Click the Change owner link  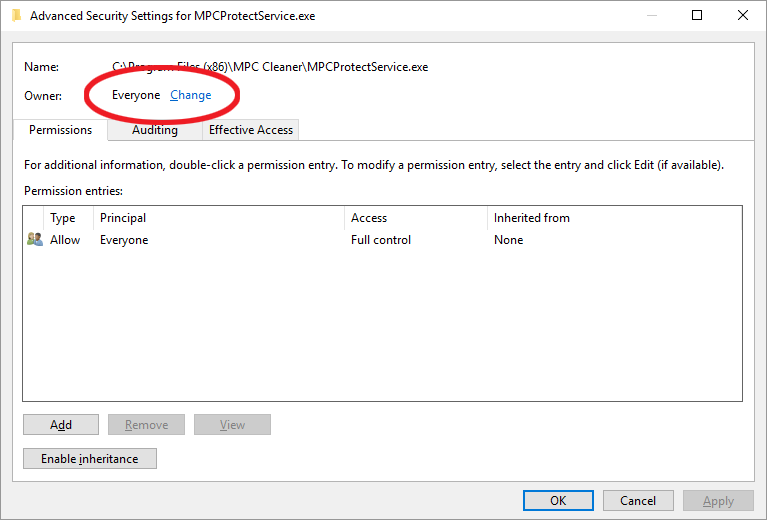(190, 95)
